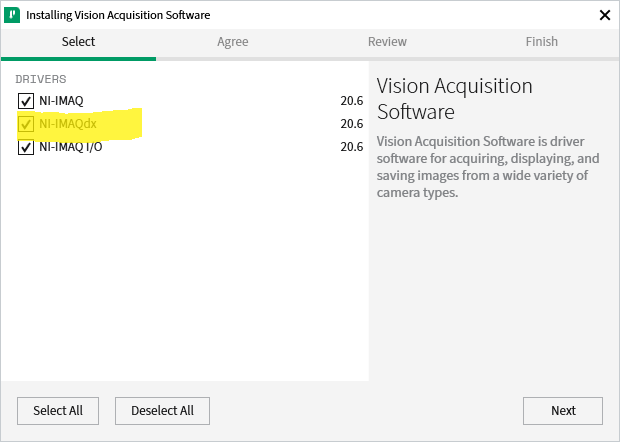Switch to the Select step tab
Viewport: 620px width, 442px height.
78,42
